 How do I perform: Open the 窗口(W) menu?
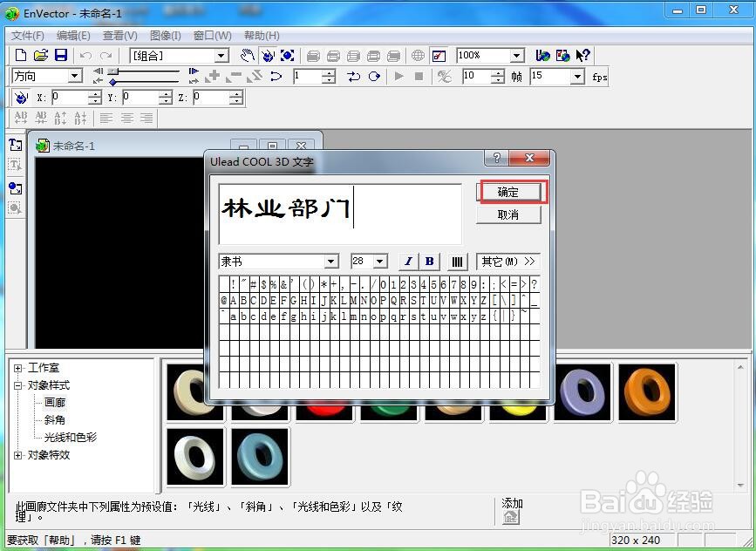pyautogui.click(x=212, y=36)
